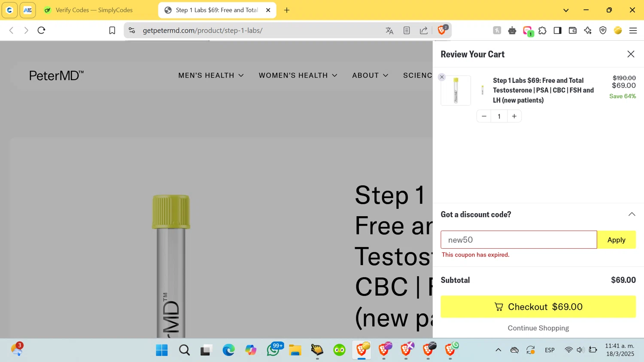Viewport: 644px width, 362px height.
Task: Focus the discount code input field
Action: coord(519,240)
